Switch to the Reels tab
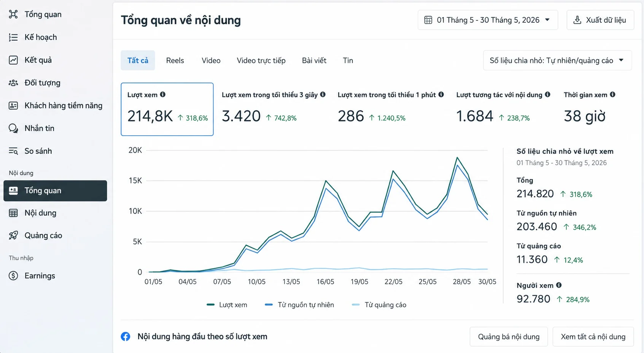The width and height of the screenshot is (644, 353). coord(175,60)
